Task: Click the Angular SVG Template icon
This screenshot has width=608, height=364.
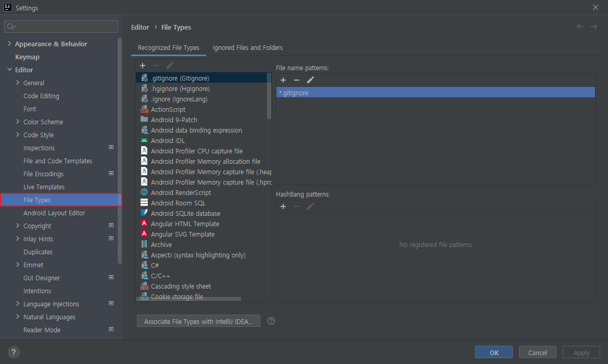Action: (x=144, y=234)
